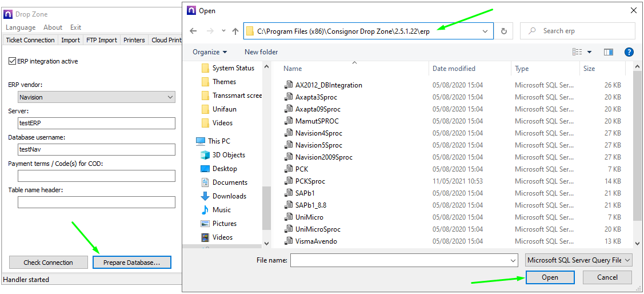Select the SAPb1 file name
This screenshot has height=294, width=644.
[x=305, y=193]
